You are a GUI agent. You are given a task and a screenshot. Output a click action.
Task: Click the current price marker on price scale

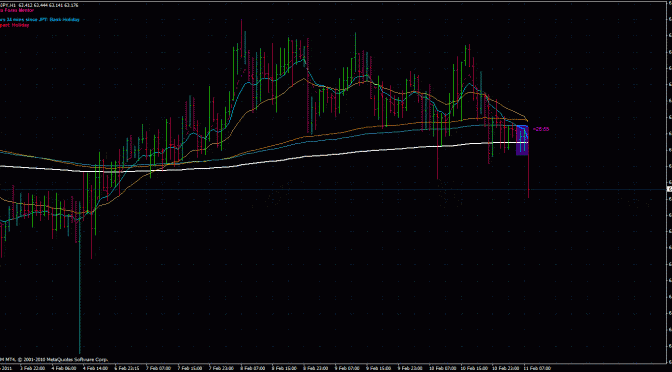[x=669, y=189]
